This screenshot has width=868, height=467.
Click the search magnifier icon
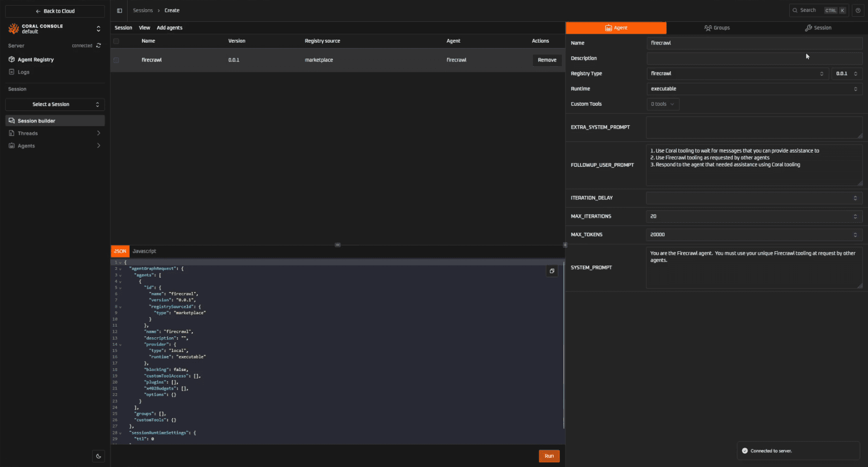coord(795,10)
